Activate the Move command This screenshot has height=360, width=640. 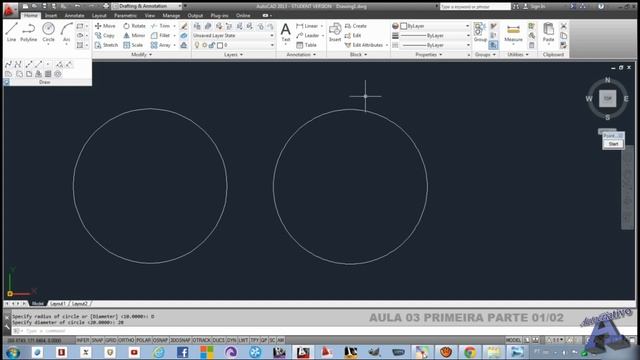(105, 26)
